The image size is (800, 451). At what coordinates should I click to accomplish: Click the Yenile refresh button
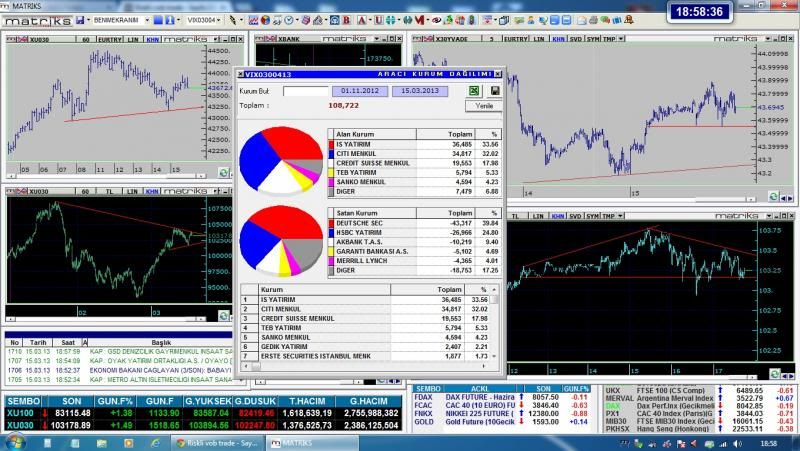(x=484, y=106)
